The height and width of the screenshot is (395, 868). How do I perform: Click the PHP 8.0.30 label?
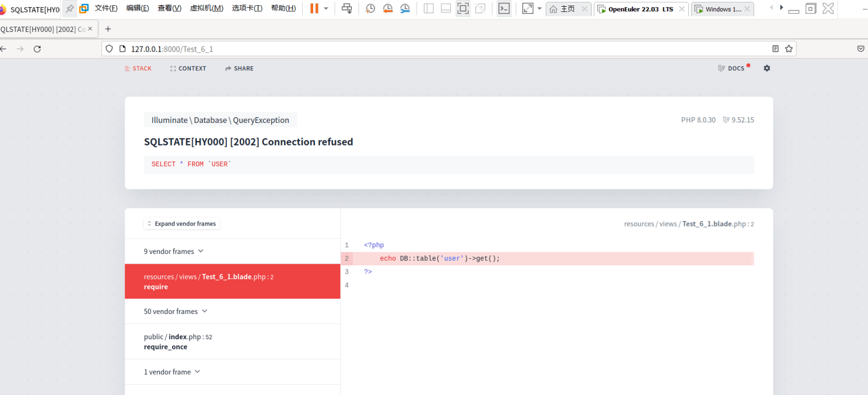(x=699, y=120)
